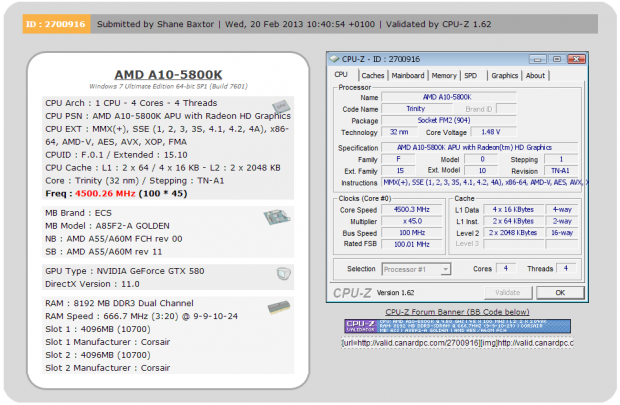Screen dimensions: 620x405
Task: Click the L1 Data value 4 x 16 KBytes
Action: (x=513, y=210)
